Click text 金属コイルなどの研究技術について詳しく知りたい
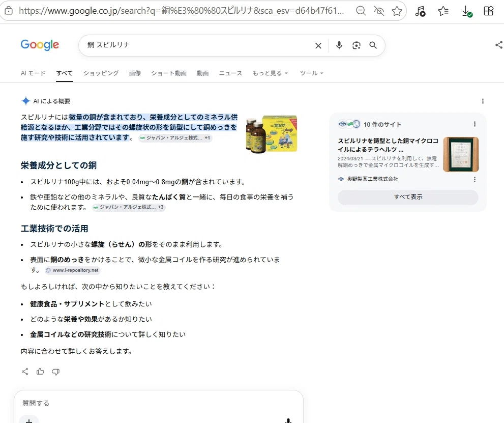 [x=108, y=334]
